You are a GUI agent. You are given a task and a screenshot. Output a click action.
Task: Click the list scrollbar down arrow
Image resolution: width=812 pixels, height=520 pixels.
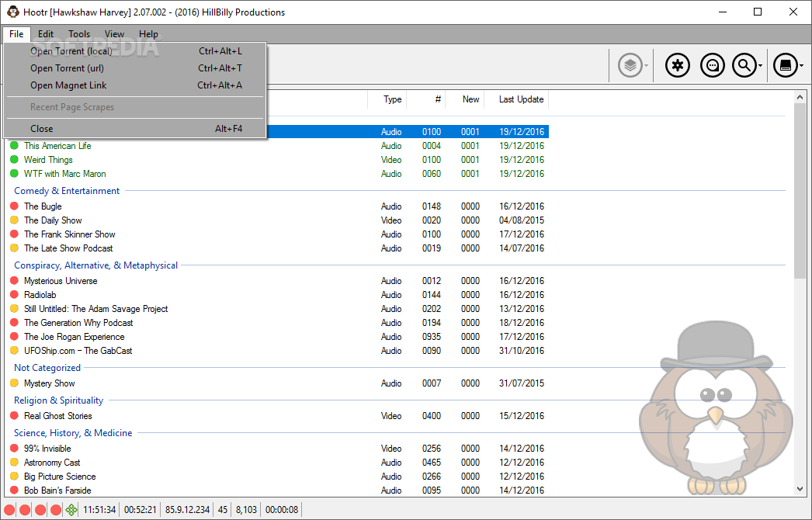pyautogui.click(x=800, y=489)
